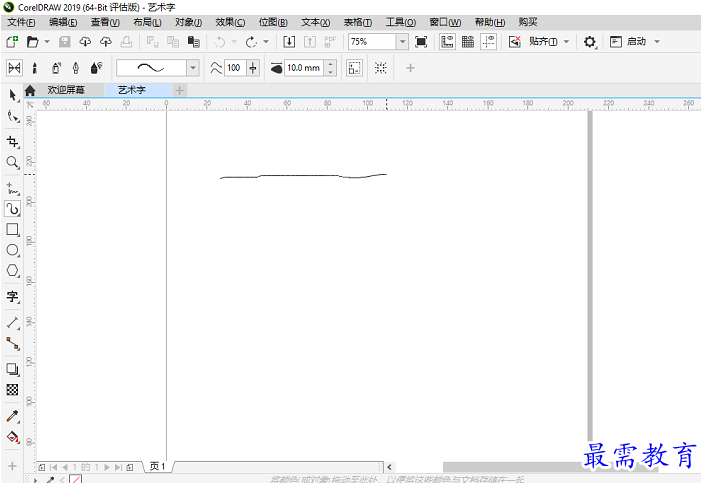This screenshot has width=705, height=487.
Task: Click the Redo arrow icon
Action: click(251, 42)
